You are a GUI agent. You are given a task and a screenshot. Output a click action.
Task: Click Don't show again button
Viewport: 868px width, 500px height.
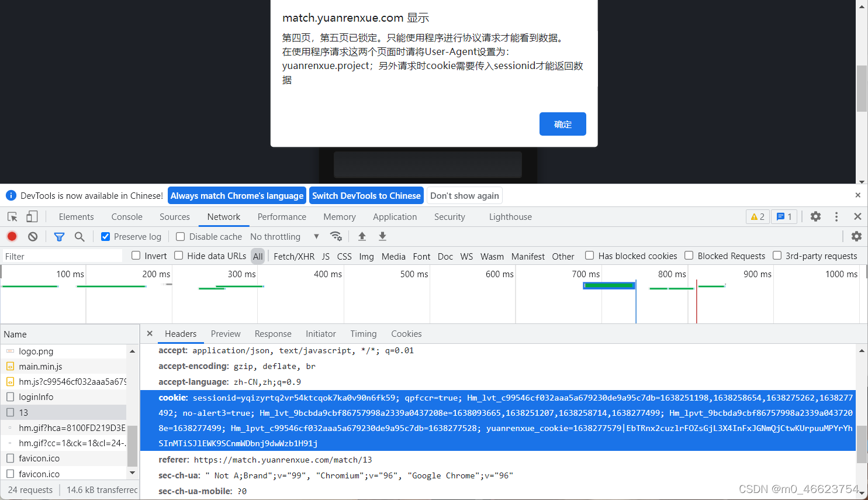465,195
